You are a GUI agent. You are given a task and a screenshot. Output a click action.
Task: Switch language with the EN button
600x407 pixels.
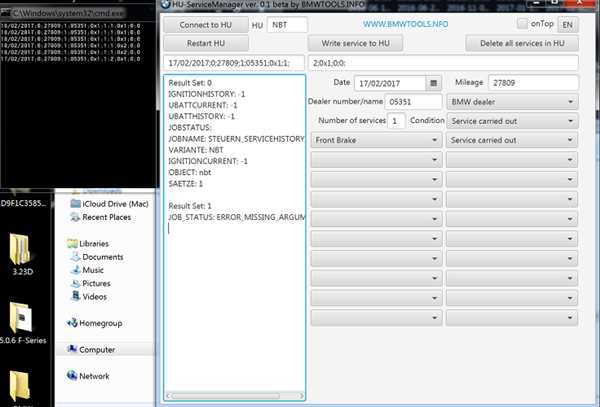click(566, 24)
